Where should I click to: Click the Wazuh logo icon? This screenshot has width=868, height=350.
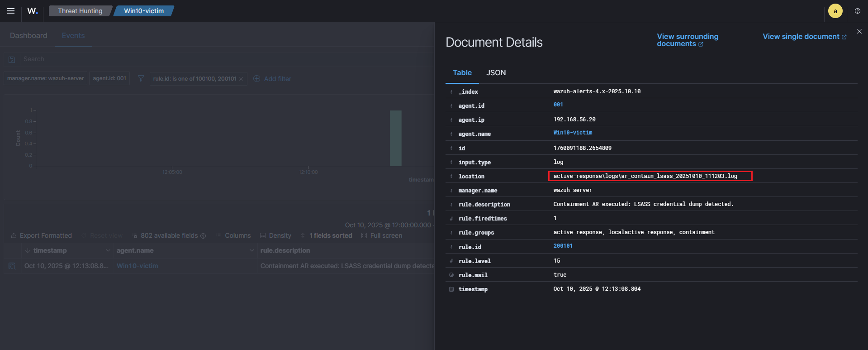33,11
